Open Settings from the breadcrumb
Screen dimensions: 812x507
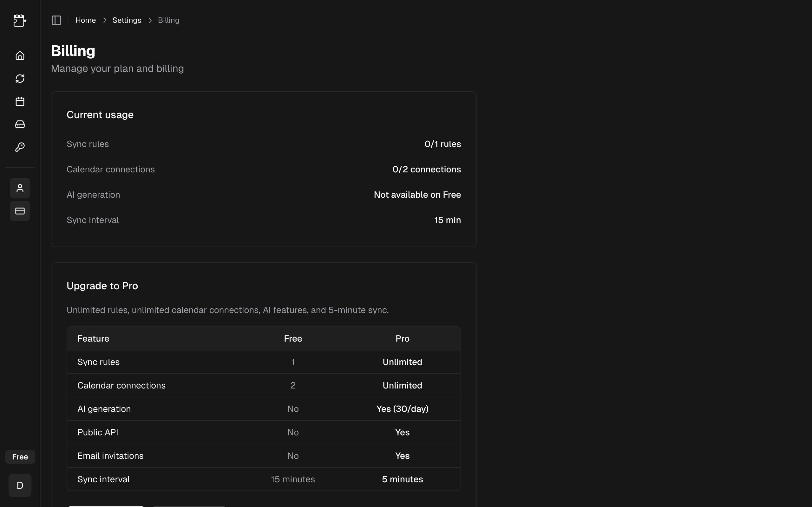(x=127, y=20)
